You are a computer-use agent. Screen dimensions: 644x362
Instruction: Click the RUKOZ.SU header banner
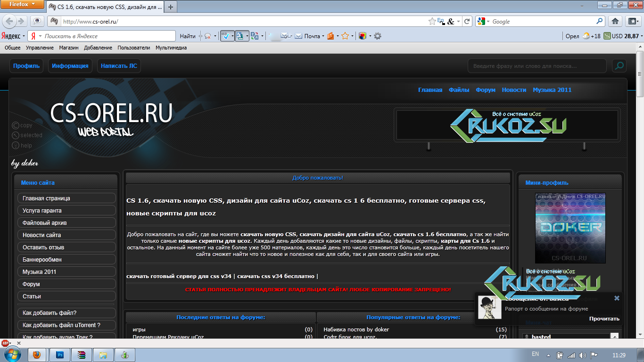(507, 125)
